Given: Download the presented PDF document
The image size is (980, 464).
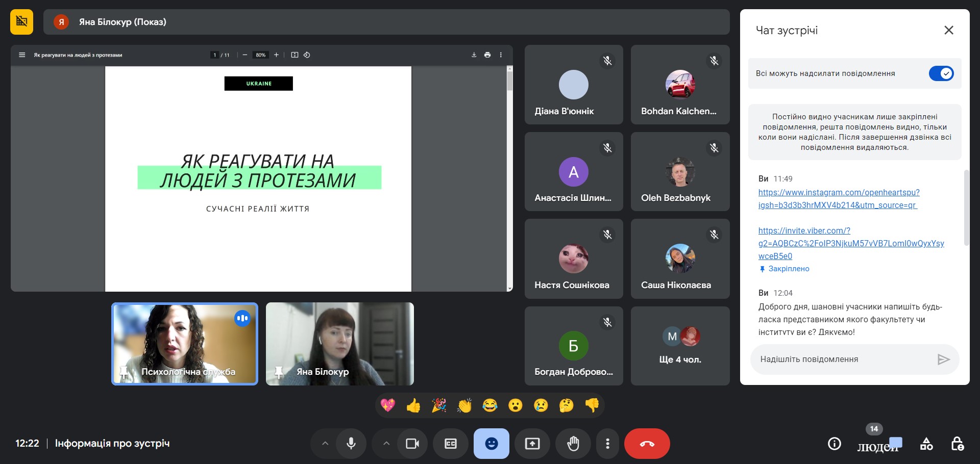Looking at the screenshot, I should point(474,55).
